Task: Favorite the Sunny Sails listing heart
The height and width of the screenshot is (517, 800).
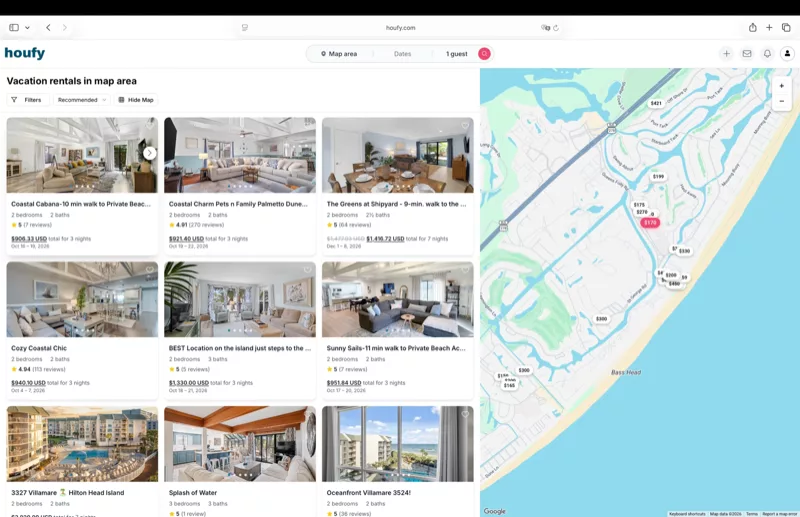Action: click(x=465, y=269)
